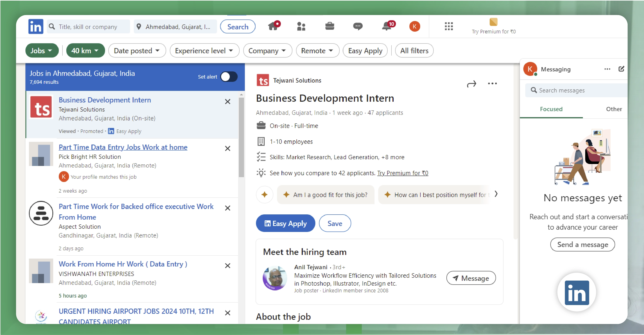Viewport: 644px width, 335px height.
Task: Click the Premium gold square icon
Action: 493,22
